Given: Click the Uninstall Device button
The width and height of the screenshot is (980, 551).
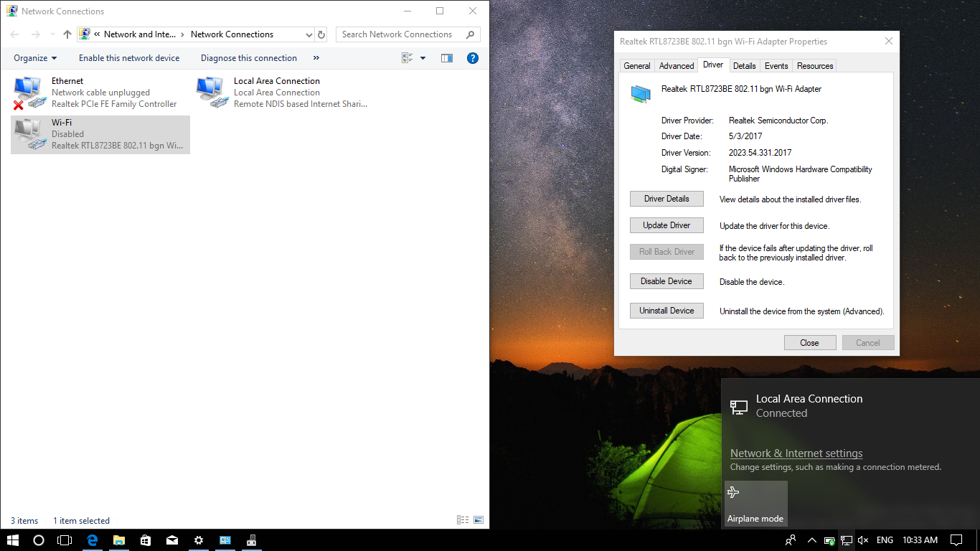Looking at the screenshot, I should 666,311.
